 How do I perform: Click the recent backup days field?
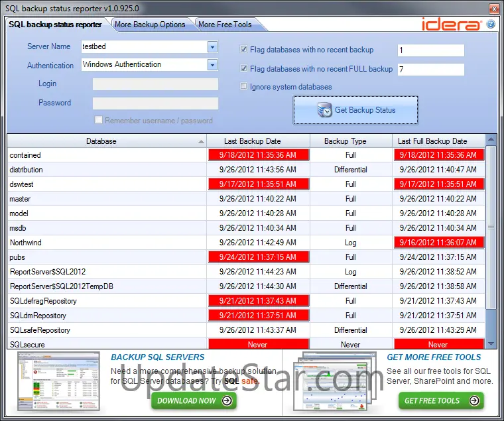point(430,50)
